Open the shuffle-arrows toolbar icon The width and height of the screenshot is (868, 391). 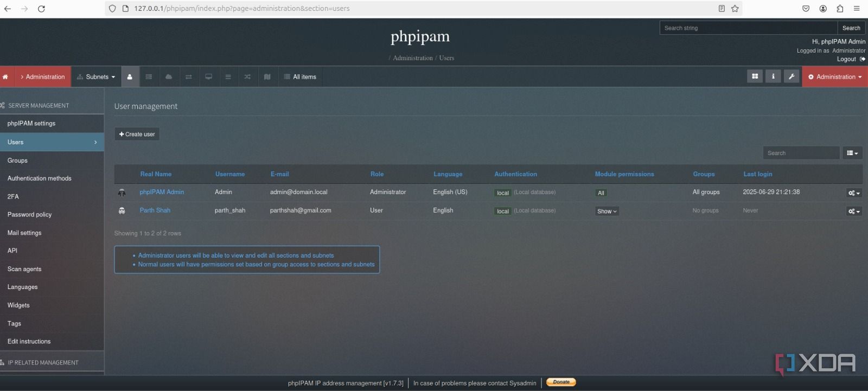tap(247, 77)
